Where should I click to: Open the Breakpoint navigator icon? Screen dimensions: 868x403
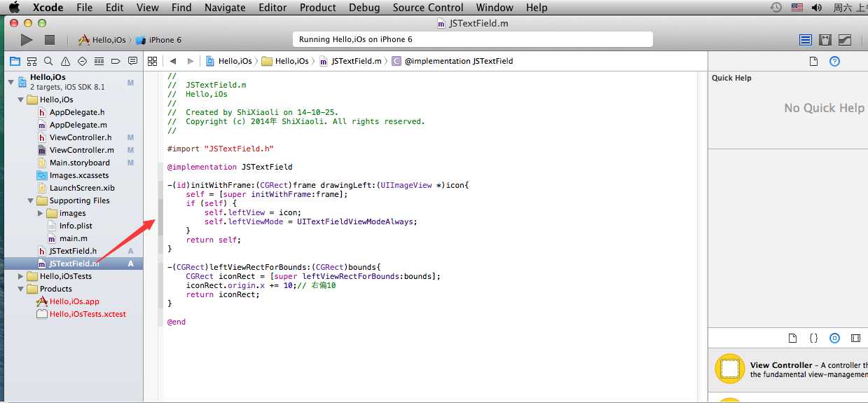pyautogui.click(x=116, y=61)
